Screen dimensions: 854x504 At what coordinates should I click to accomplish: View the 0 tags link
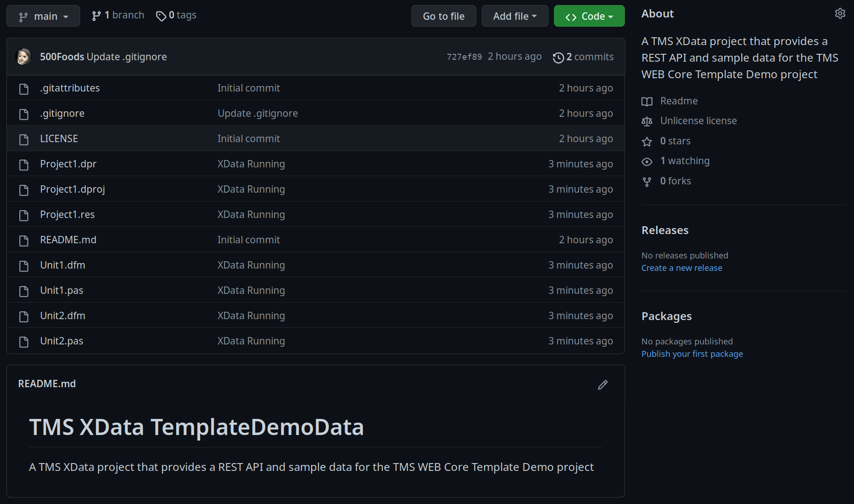tap(176, 15)
